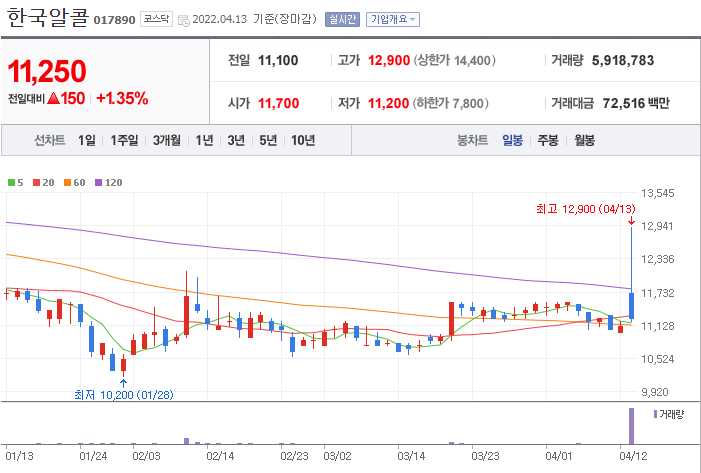Click the 시가 value 11,700

[x=278, y=103]
